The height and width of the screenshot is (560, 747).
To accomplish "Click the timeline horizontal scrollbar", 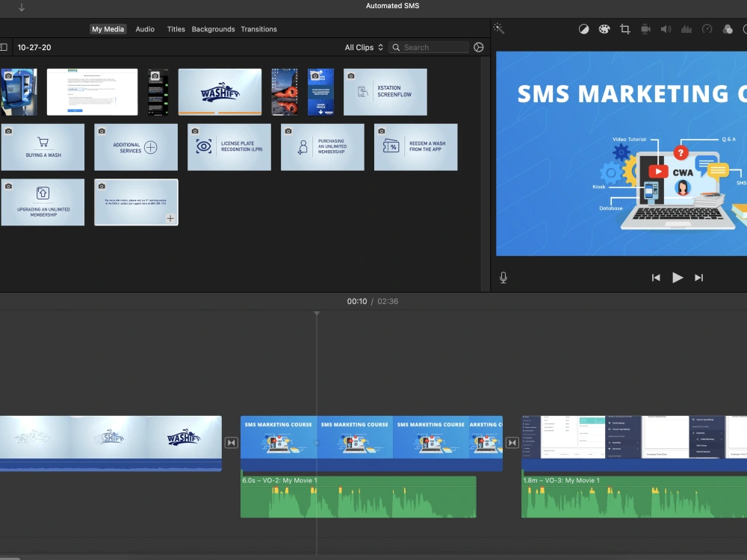I will click(10, 558).
